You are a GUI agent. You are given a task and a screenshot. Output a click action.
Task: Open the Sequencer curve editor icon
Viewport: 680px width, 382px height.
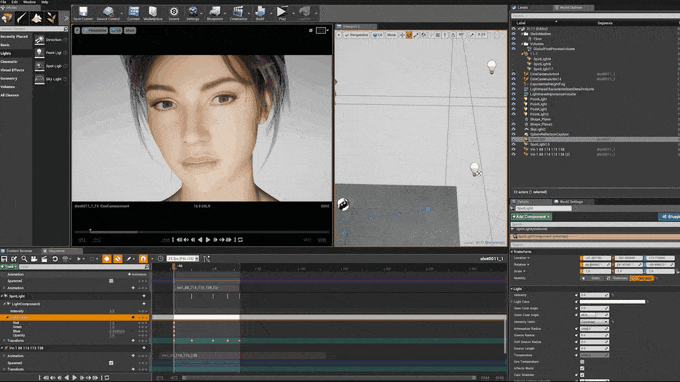[x=206, y=259]
